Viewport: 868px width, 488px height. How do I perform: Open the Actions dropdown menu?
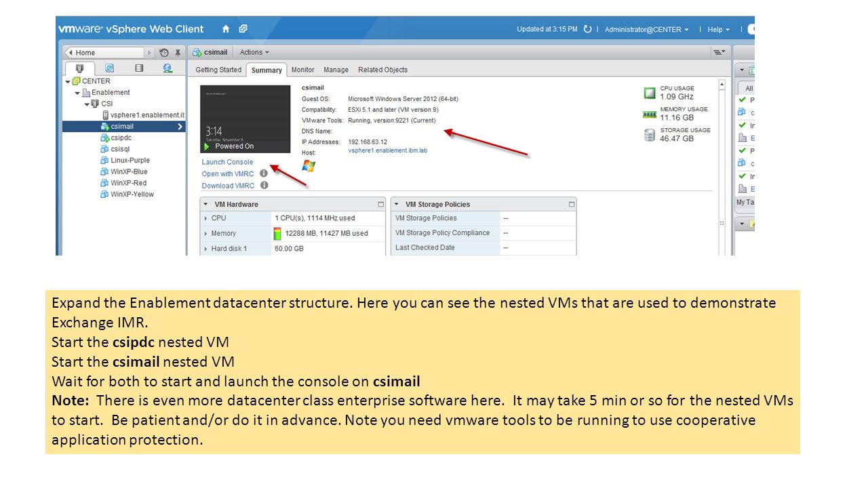pyautogui.click(x=254, y=52)
